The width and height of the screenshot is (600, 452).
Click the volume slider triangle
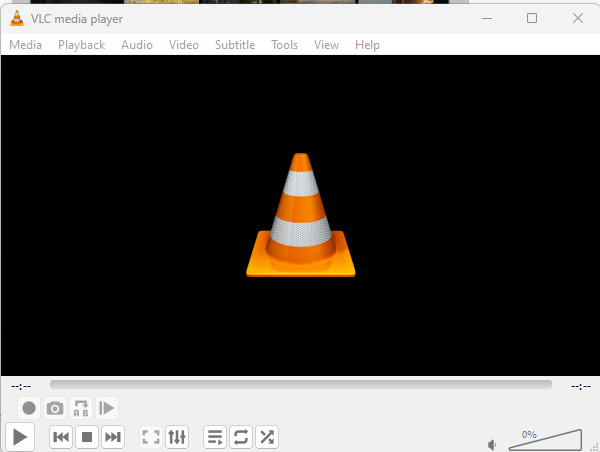click(x=545, y=441)
